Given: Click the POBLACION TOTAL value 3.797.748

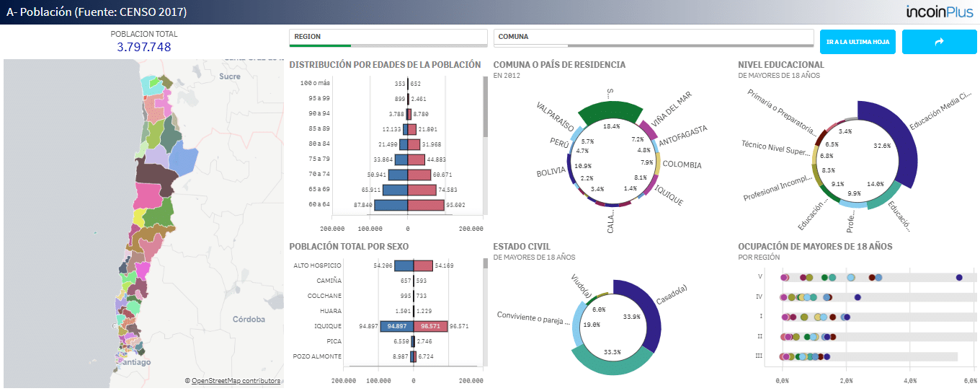Looking at the screenshot, I should 144,47.
